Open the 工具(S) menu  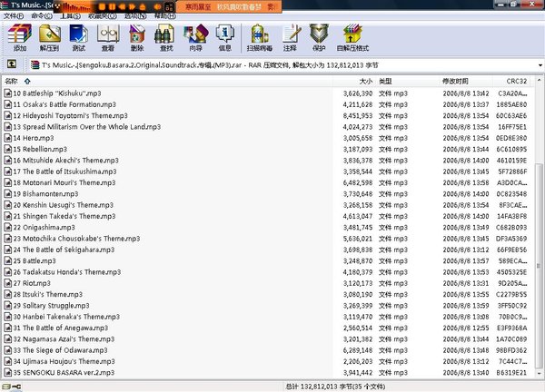(x=71, y=16)
